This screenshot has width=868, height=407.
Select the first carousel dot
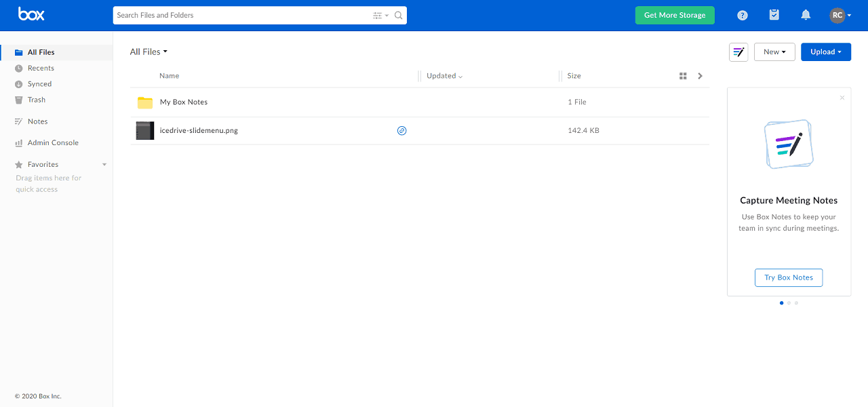(781, 303)
